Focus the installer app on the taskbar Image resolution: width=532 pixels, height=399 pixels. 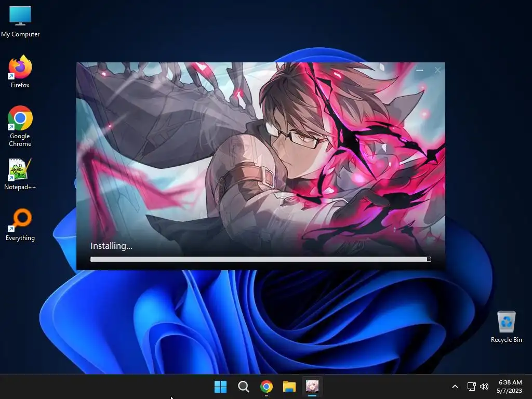pos(312,387)
